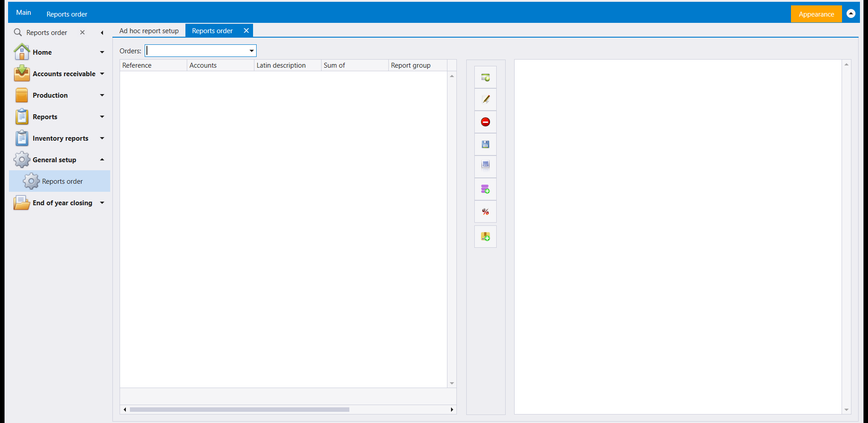This screenshot has height=423, width=868.
Task: Click the pencil edit icon
Action: [486, 99]
